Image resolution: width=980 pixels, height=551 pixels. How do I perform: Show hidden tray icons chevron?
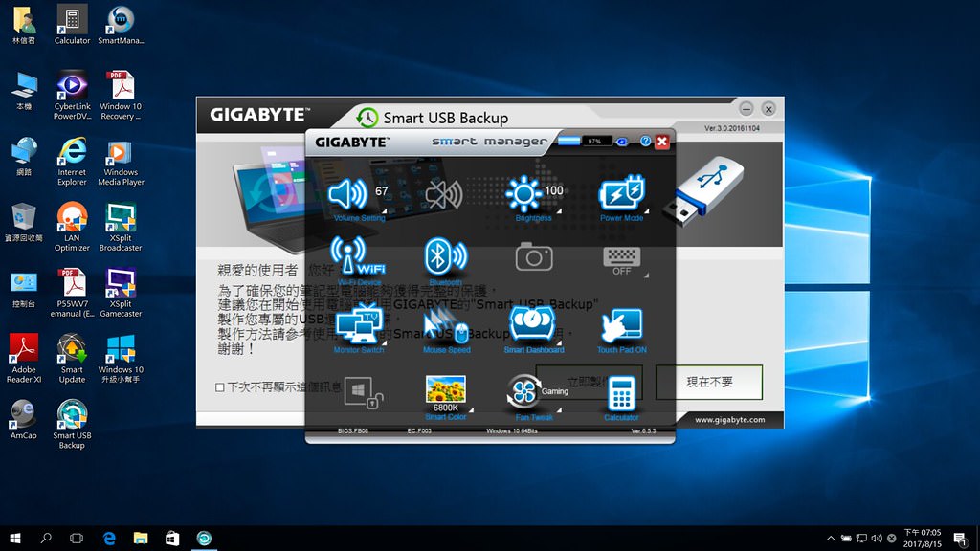point(831,538)
